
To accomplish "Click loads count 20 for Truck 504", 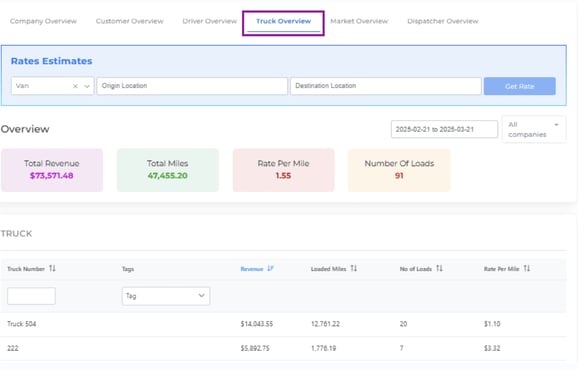I will pos(403,324).
